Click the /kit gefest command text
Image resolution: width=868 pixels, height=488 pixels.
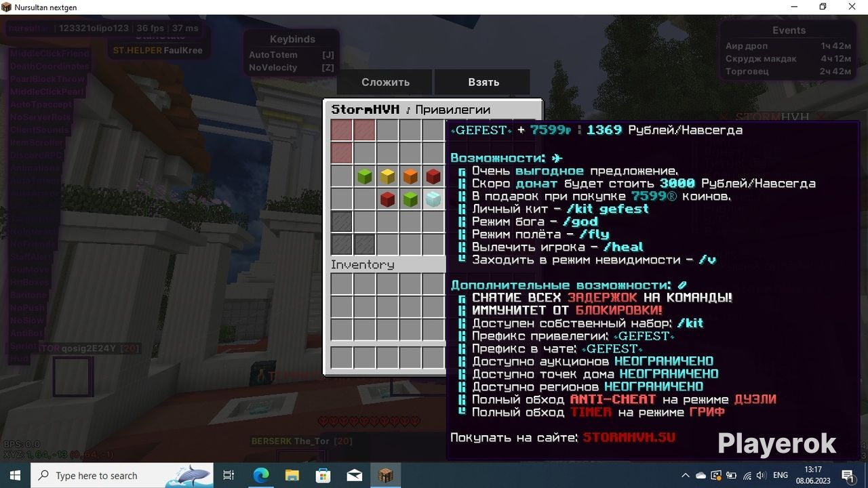(608, 209)
